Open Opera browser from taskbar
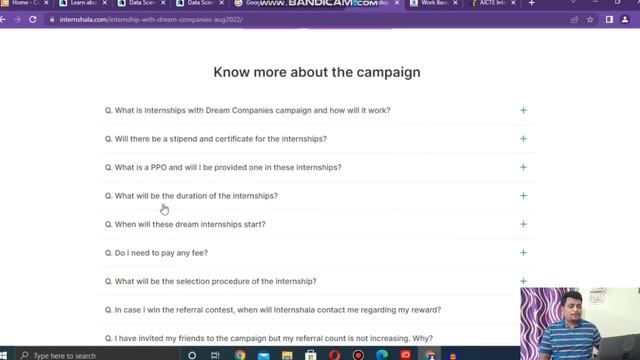640x360 pixels. coord(334,356)
